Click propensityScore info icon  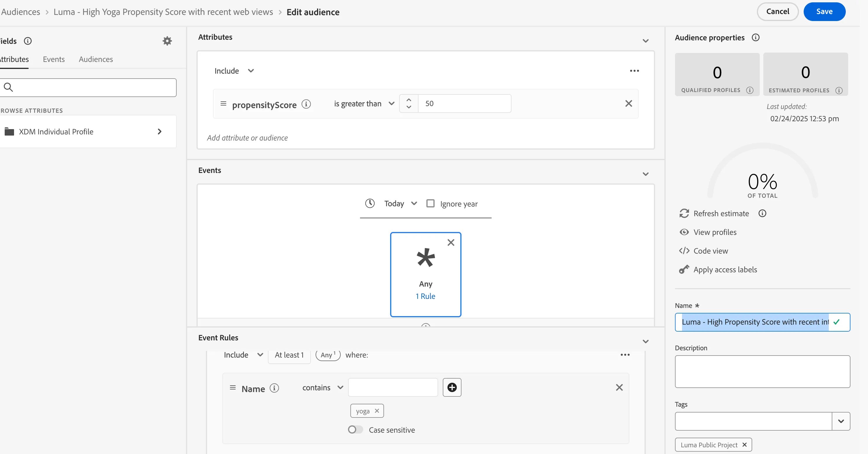click(x=306, y=104)
